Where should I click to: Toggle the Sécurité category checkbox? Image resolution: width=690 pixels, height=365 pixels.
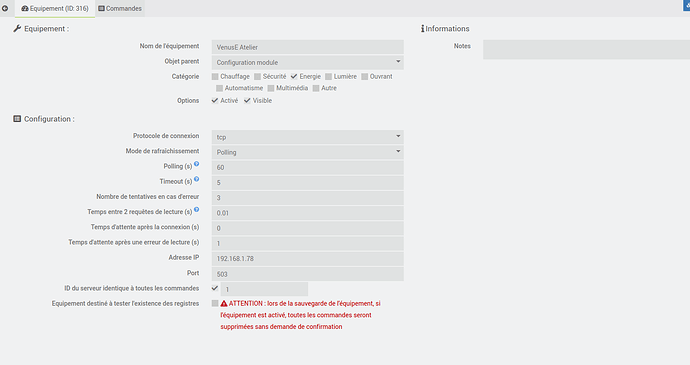tap(257, 77)
